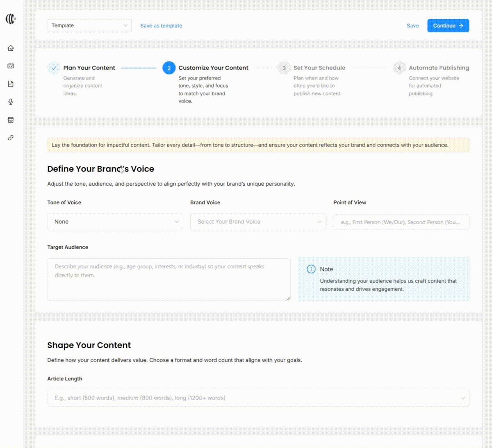Go to Plan Your Content step

click(x=89, y=68)
